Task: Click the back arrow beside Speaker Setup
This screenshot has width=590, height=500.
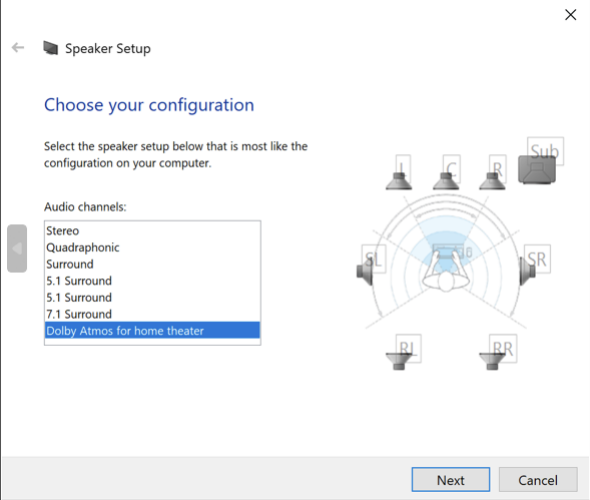Action: click(x=18, y=48)
